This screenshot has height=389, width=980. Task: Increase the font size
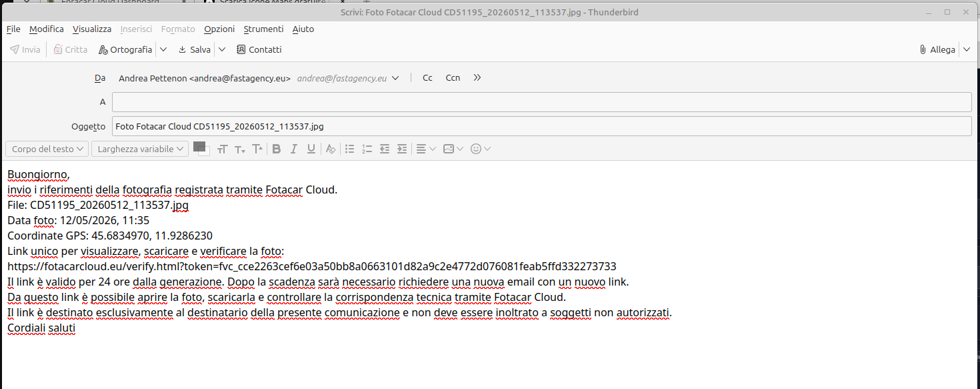click(x=257, y=149)
